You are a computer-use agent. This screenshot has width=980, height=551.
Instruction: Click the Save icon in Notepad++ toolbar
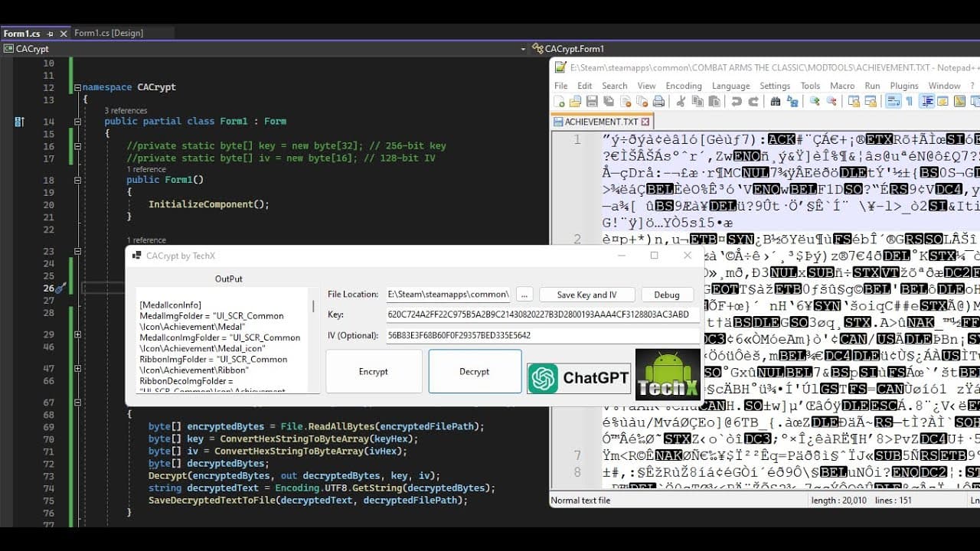[591, 102]
